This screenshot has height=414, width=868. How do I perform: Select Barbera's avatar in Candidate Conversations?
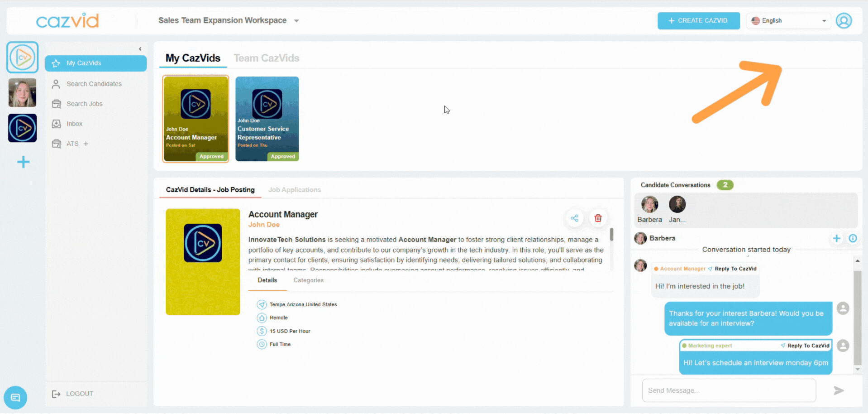(649, 204)
